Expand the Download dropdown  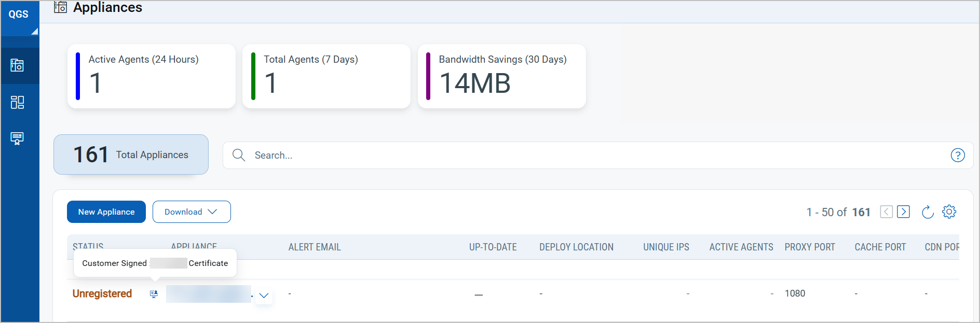(191, 212)
